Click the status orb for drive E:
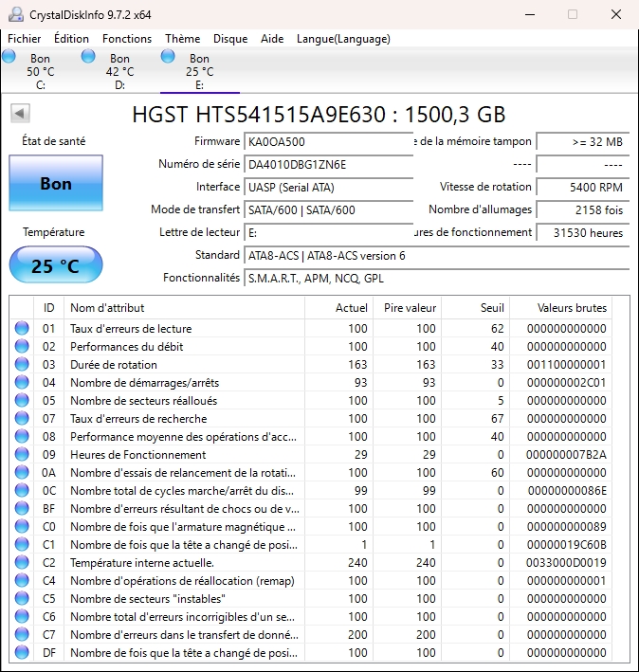The height and width of the screenshot is (672, 639). (168, 57)
